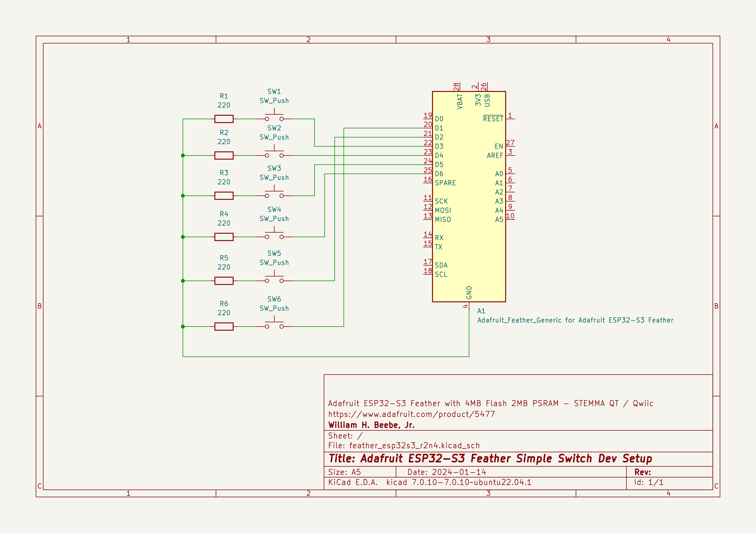Viewport: 756px width, 533px height.
Task: Select resistor R4 symbol
Action: (x=224, y=237)
